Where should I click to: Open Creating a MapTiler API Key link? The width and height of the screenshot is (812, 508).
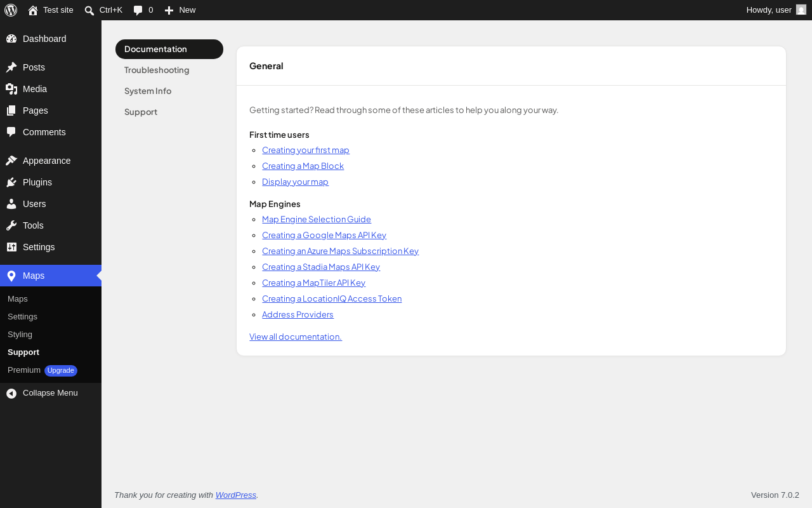tap(313, 283)
